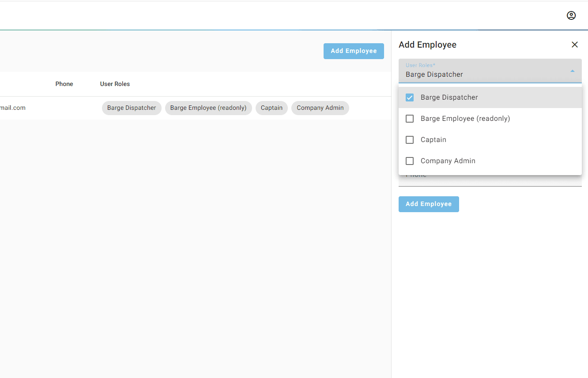The image size is (588, 378).
Task: Select the Captain chip in the table row
Action: (x=271, y=108)
